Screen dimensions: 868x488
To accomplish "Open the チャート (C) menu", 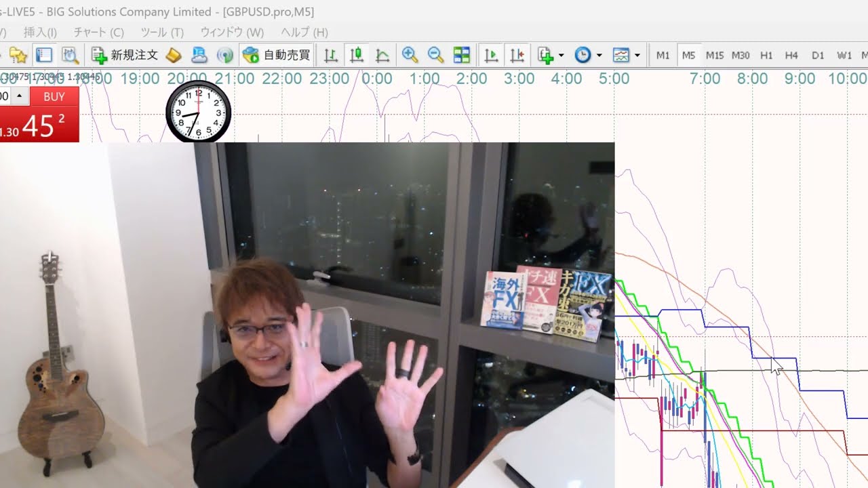I will (x=98, y=32).
